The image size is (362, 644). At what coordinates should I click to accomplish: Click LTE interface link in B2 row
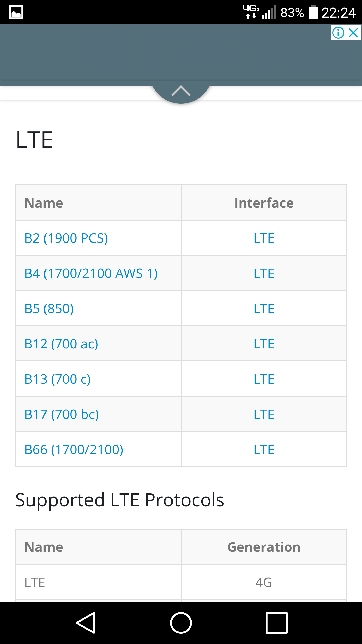tap(264, 238)
